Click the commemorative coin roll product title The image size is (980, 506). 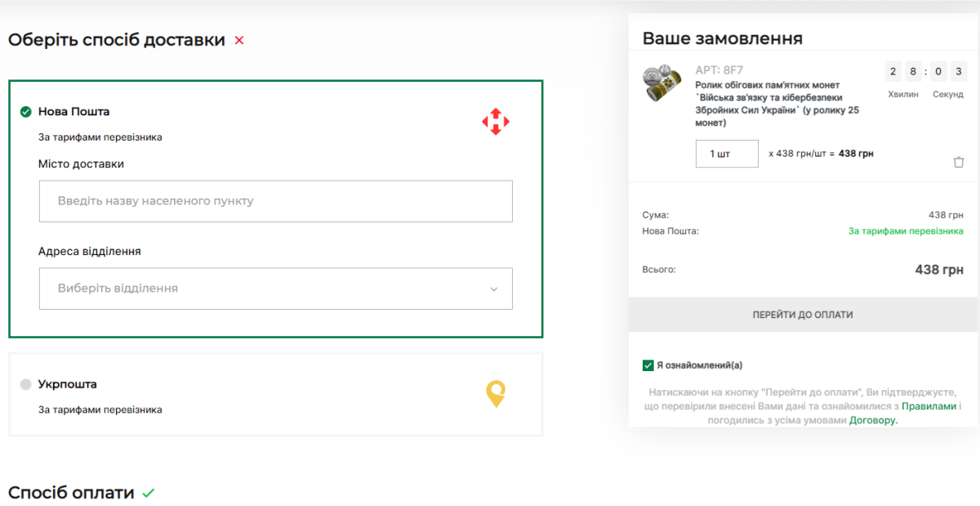pos(776,104)
